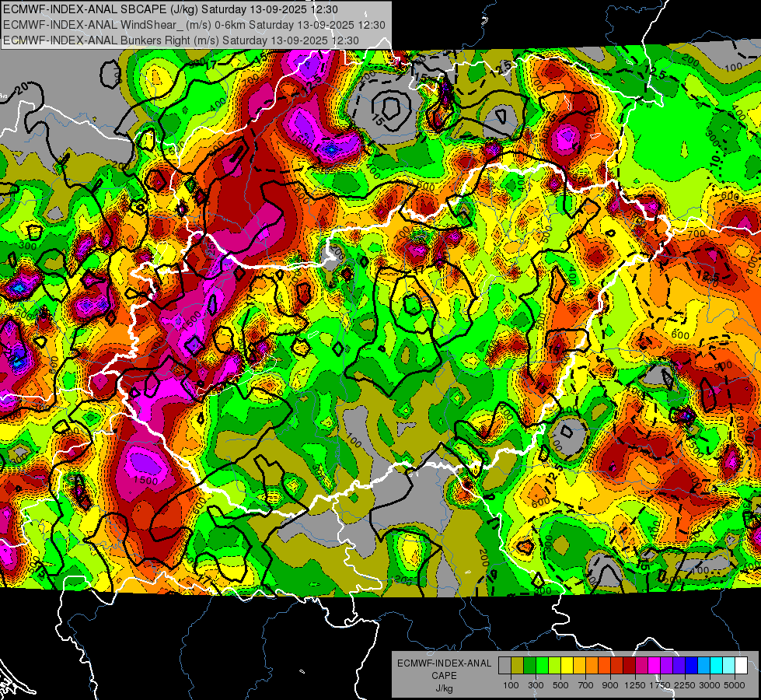Select the olive swatch in the CAPE legend
The height and width of the screenshot is (700, 761).
pyautogui.click(x=518, y=665)
